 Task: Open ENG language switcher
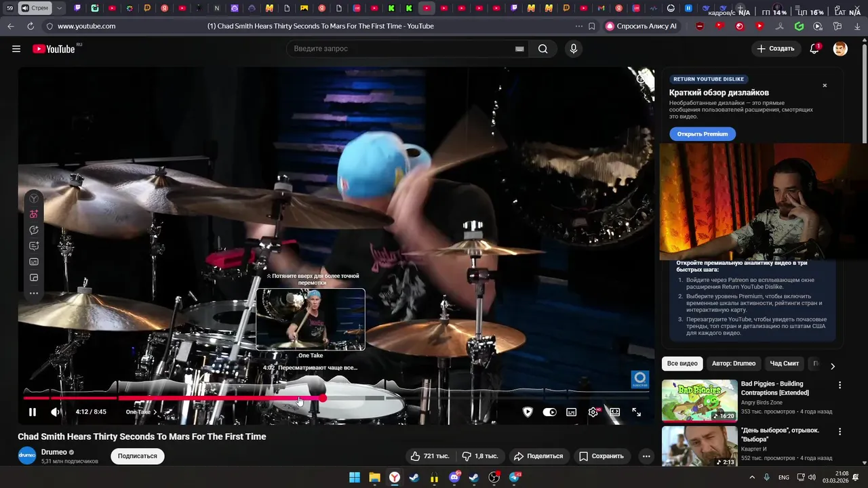click(784, 477)
